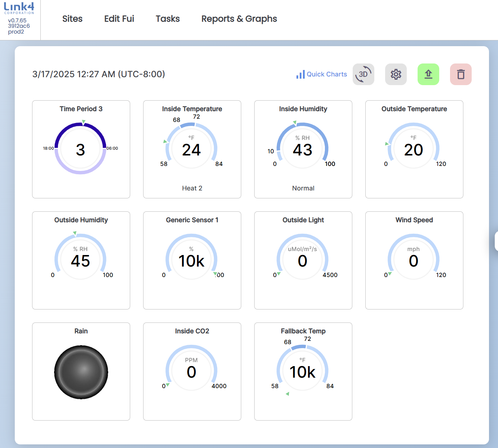The image size is (498, 448).
Task: Click the 'Normal' humidity status text
Action: tap(303, 188)
